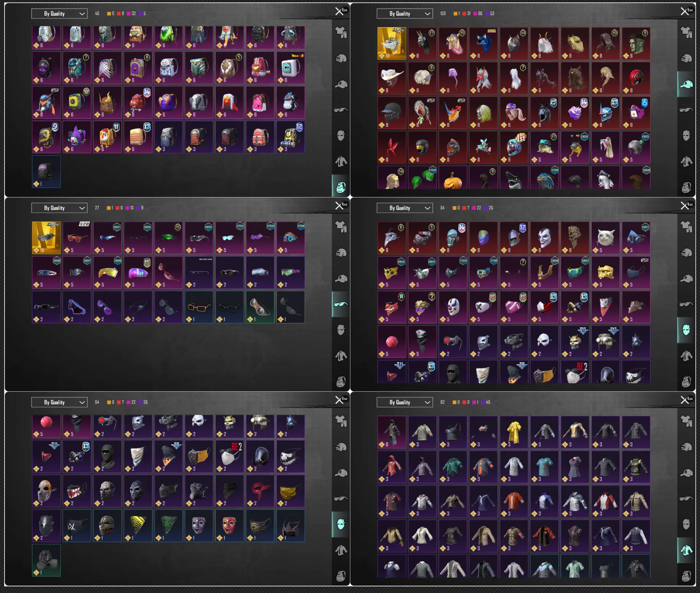Select the glasses category icon in backpack panel
The height and width of the screenshot is (593, 700).
tap(341, 110)
